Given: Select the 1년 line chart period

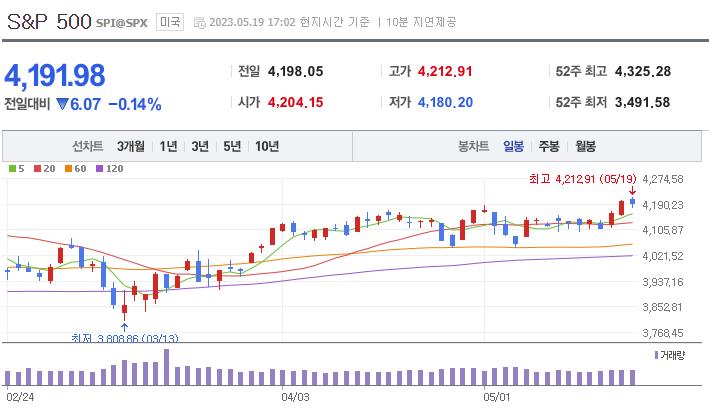Looking at the screenshot, I should pos(168,146).
